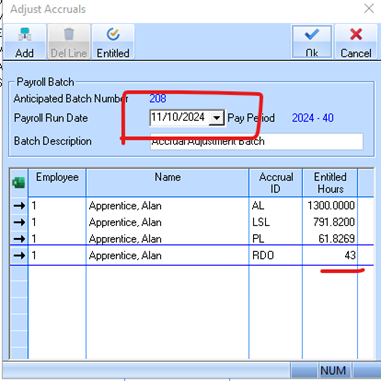Click the Entitled toolbar button
Screen dimensions: 381x381
113,42
